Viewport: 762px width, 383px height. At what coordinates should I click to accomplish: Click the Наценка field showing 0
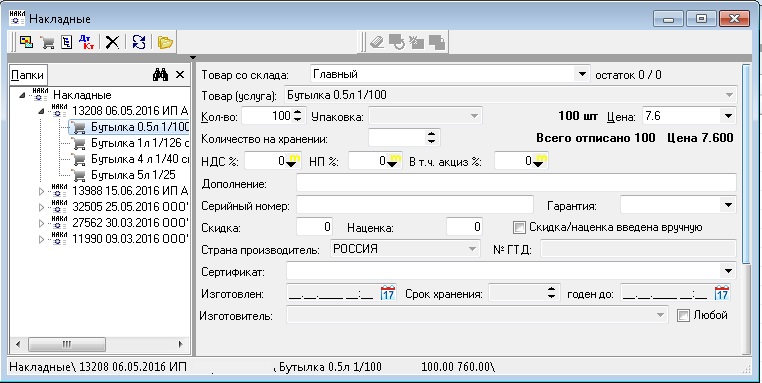click(465, 227)
